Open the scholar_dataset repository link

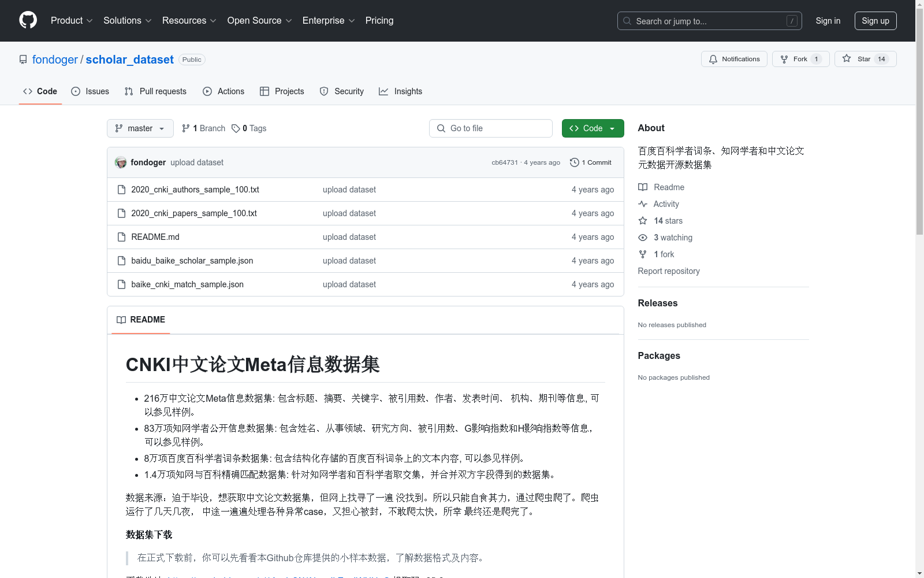[130, 60]
